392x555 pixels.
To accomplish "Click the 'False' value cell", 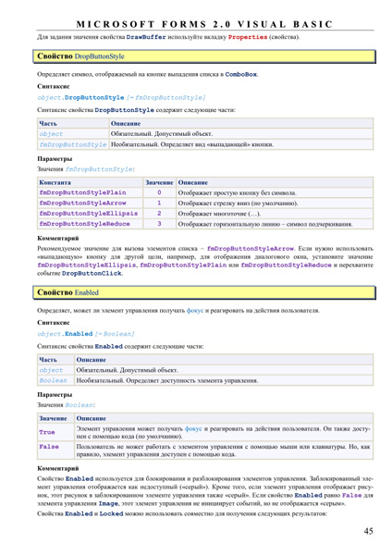I will (x=55, y=450).
